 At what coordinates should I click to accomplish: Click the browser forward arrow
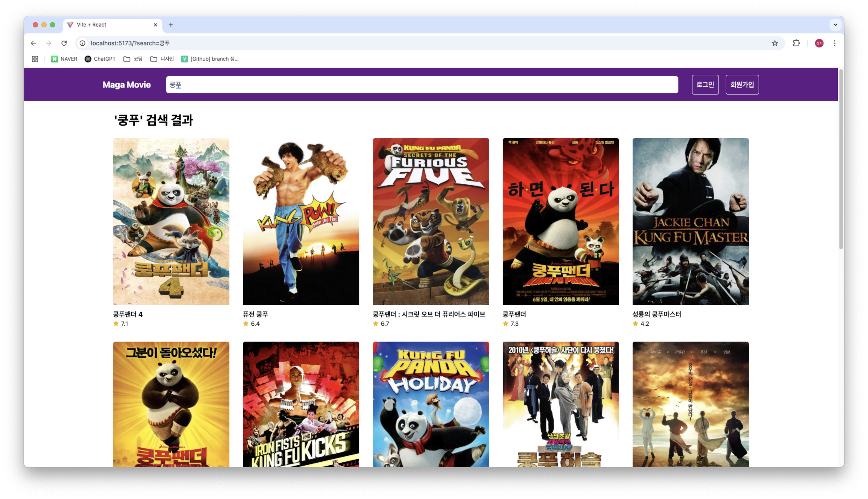pos(49,43)
